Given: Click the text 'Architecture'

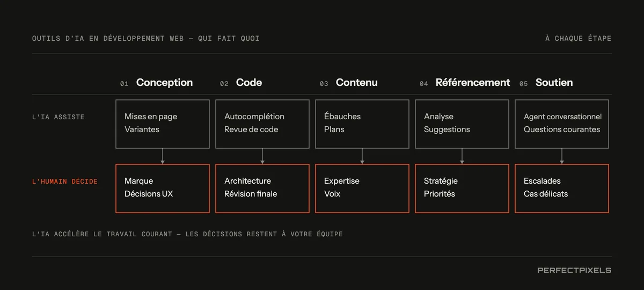Looking at the screenshot, I should point(247,181).
